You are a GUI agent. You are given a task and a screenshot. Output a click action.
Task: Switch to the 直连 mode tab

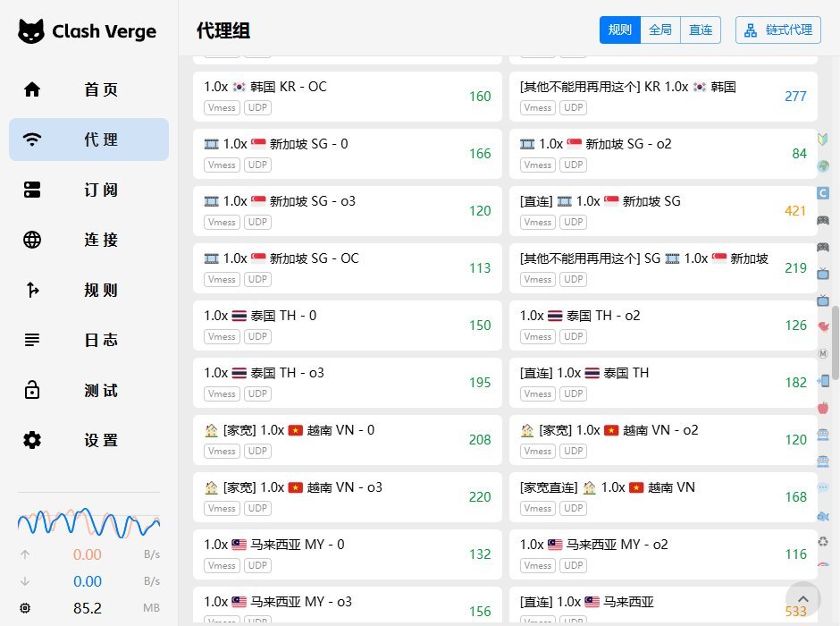pos(701,30)
